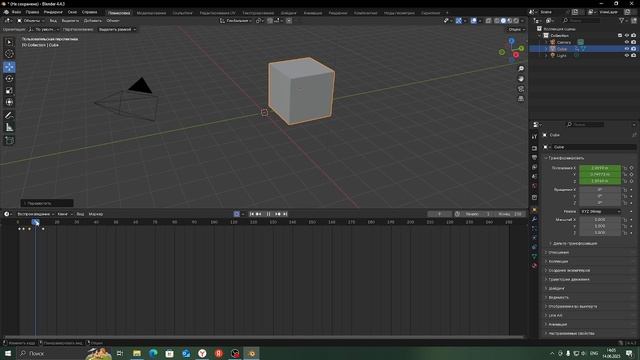The image size is (640, 360).
Task: Click the Scale Z value field
Action: tap(600, 233)
